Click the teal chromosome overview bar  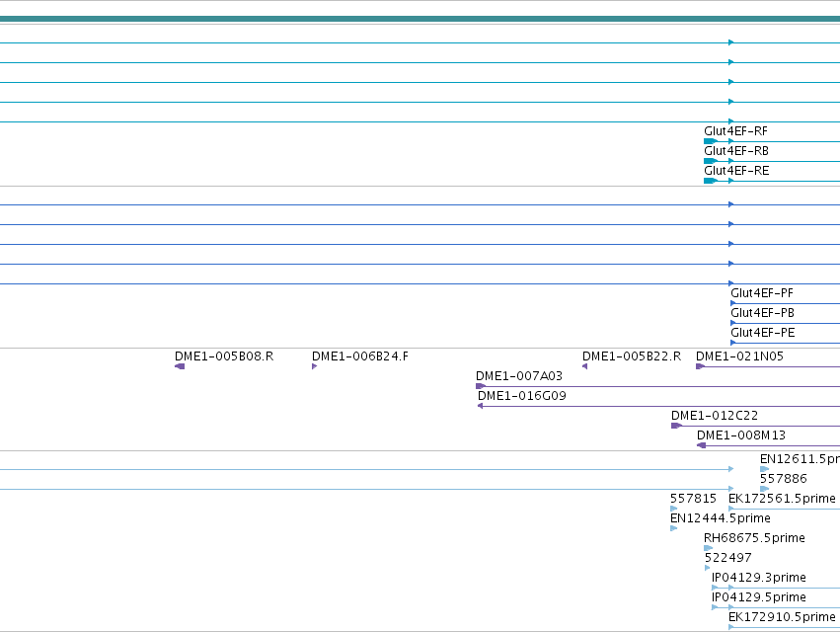tap(420, 20)
